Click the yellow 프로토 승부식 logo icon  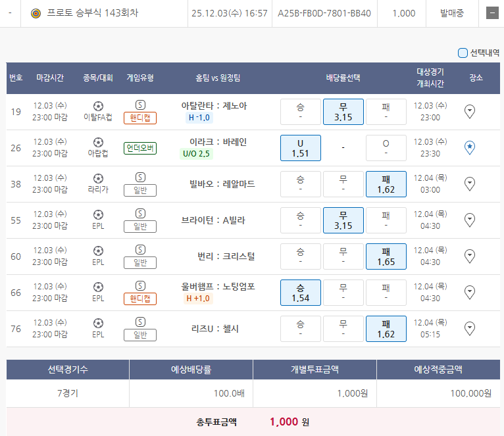click(x=36, y=13)
